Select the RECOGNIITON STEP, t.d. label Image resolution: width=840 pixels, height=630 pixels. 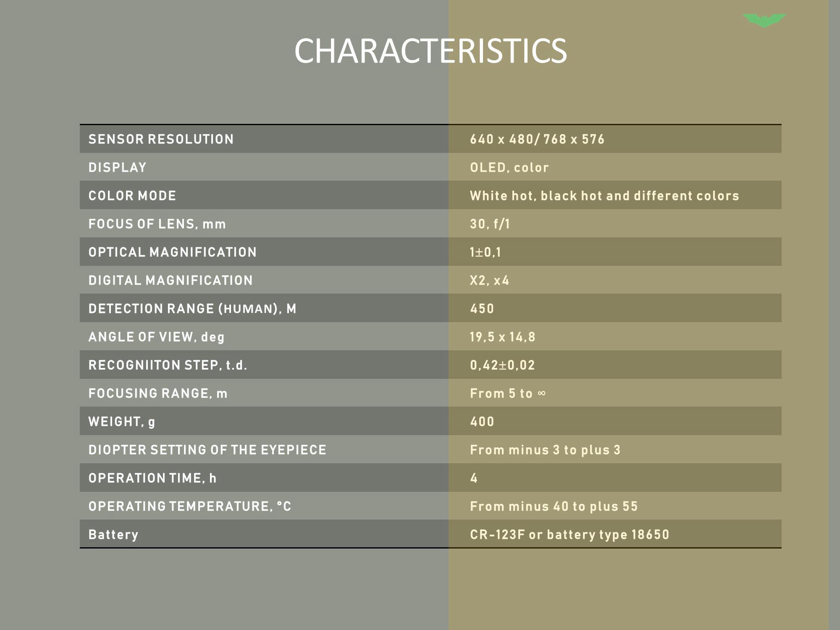pyautogui.click(x=168, y=365)
